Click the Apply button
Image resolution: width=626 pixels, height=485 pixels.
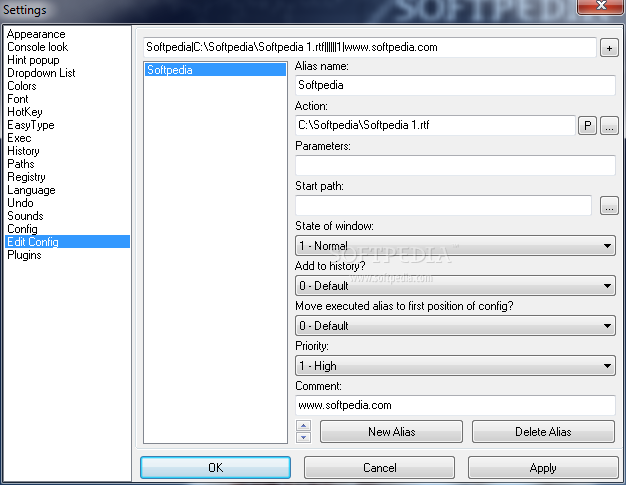pyautogui.click(x=543, y=467)
